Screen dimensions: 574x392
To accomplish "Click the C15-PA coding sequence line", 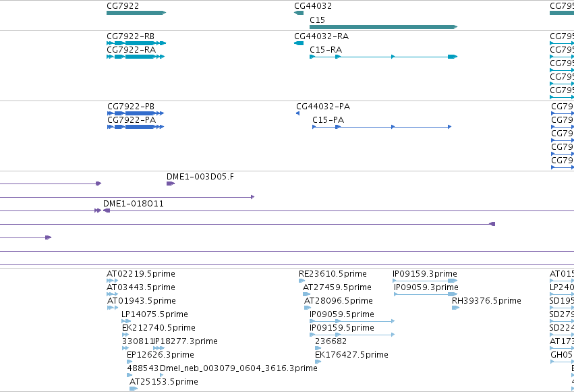I will click(382, 127).
